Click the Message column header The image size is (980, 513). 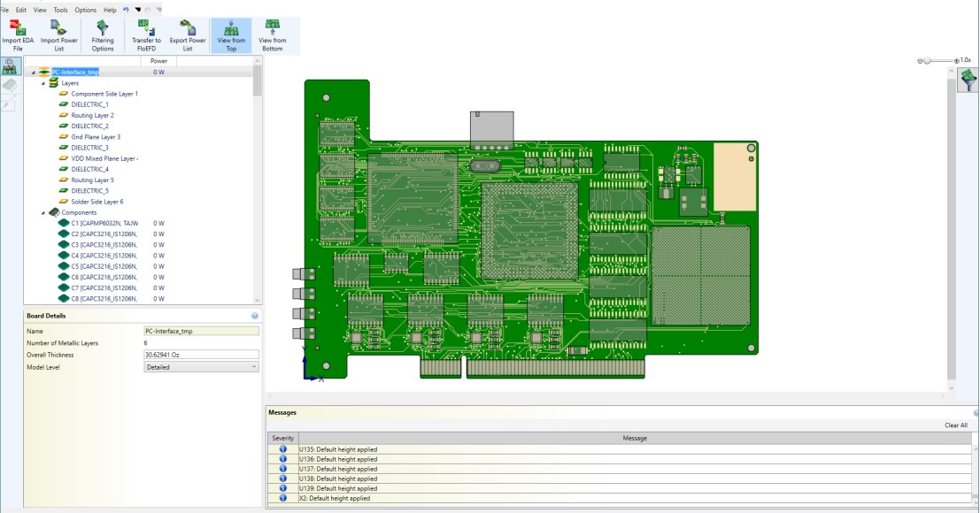coord(635,438)
